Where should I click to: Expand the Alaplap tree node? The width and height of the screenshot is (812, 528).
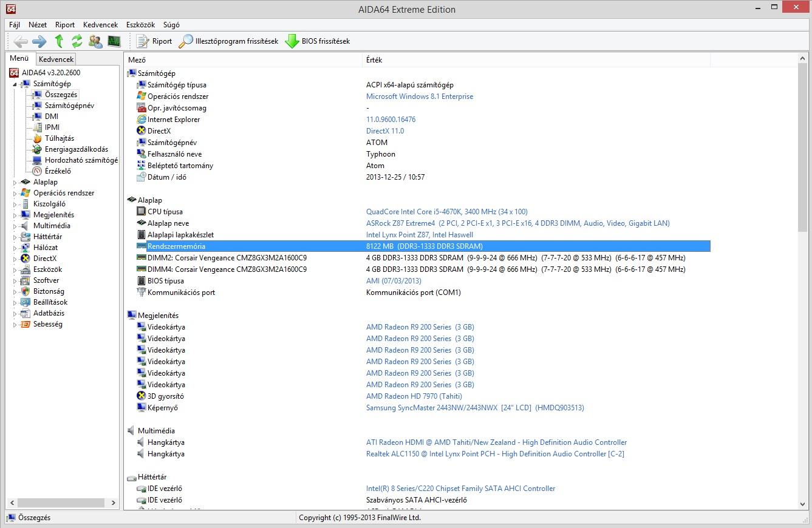15,182
